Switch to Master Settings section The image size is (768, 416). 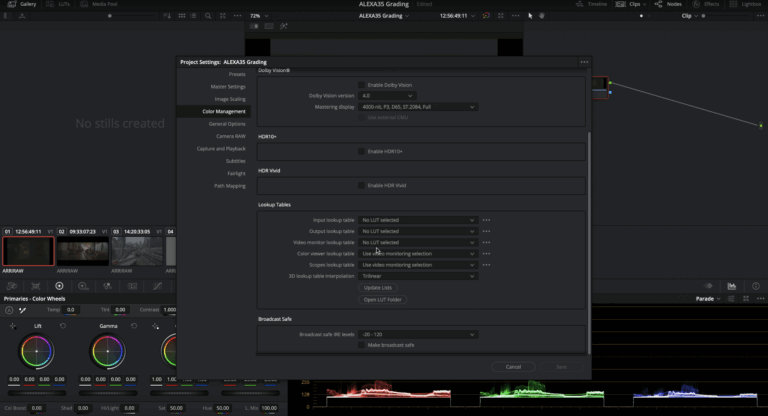point(228,86)
